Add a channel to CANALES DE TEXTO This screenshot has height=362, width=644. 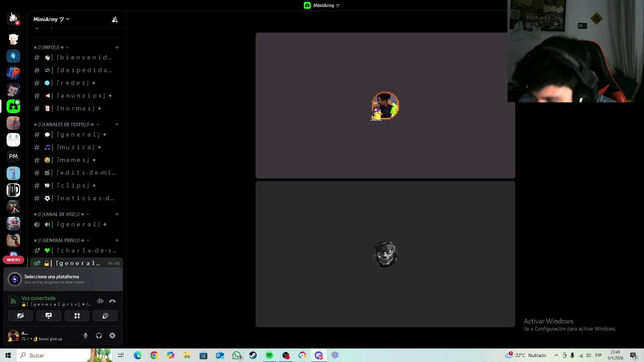(x=117, y=124)
